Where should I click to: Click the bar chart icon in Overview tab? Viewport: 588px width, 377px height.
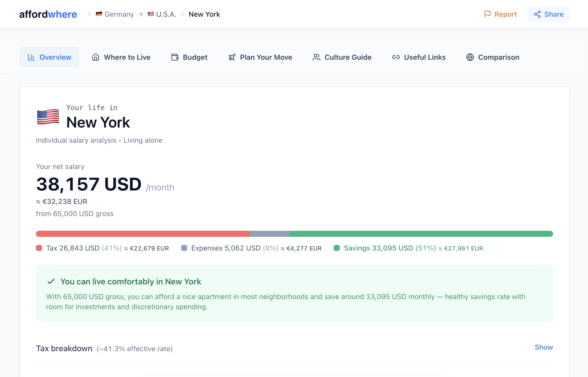click(x=31, y=57)
